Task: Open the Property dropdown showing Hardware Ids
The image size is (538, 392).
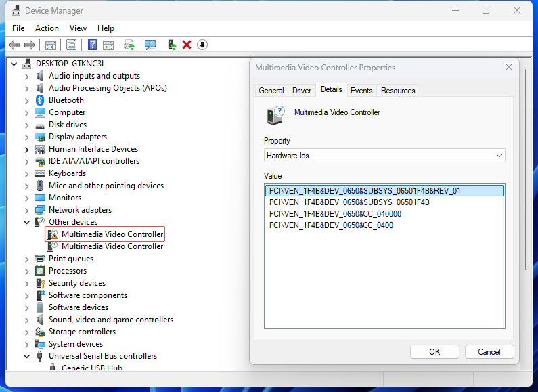Action: [x=384, y=156]
